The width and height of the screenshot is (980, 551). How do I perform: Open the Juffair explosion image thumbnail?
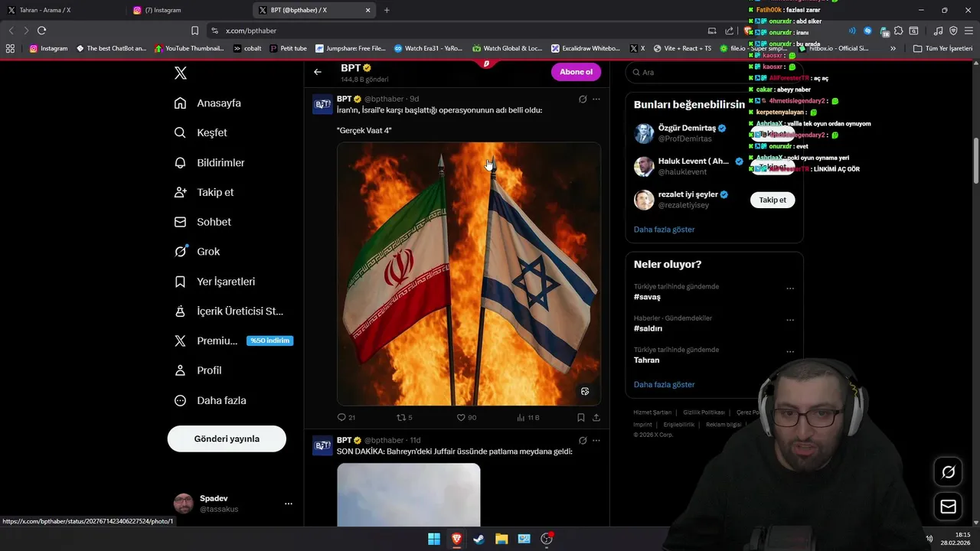tap(409, 494)
